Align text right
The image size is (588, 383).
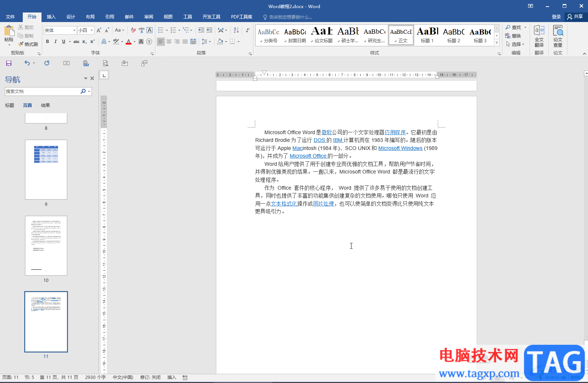(x=177, y=42)
